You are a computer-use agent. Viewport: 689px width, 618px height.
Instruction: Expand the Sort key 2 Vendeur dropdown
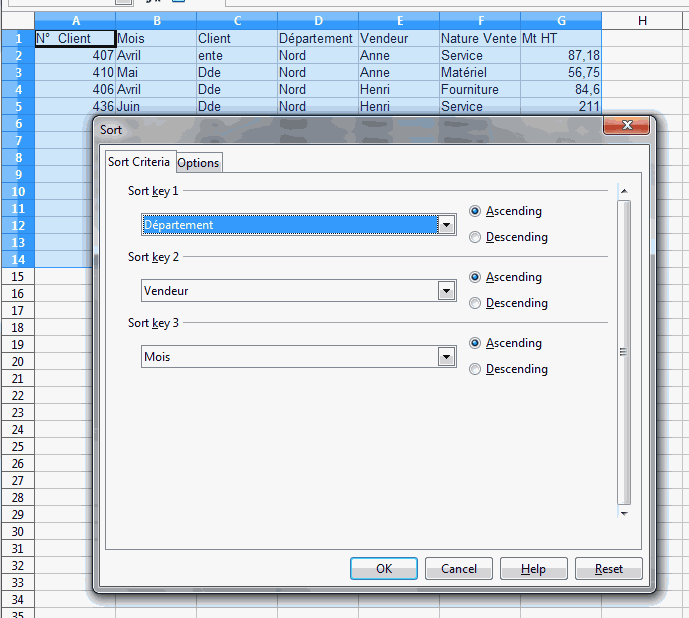pos(447,291)
